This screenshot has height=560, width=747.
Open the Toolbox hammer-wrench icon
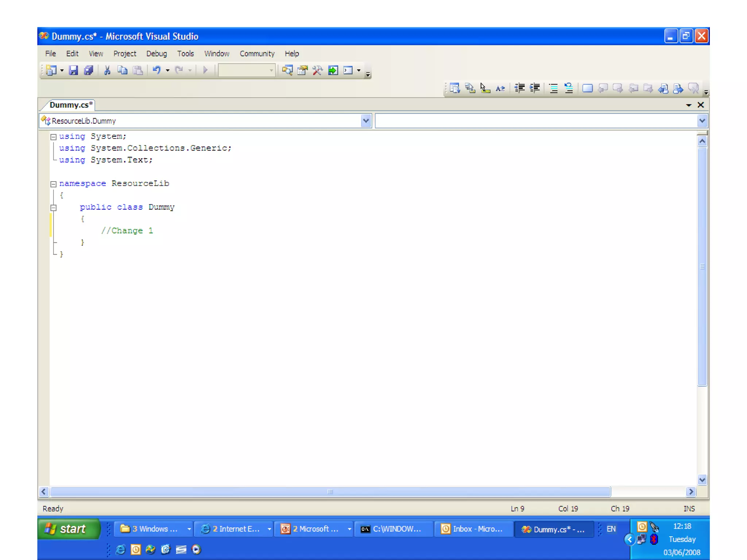317,70
